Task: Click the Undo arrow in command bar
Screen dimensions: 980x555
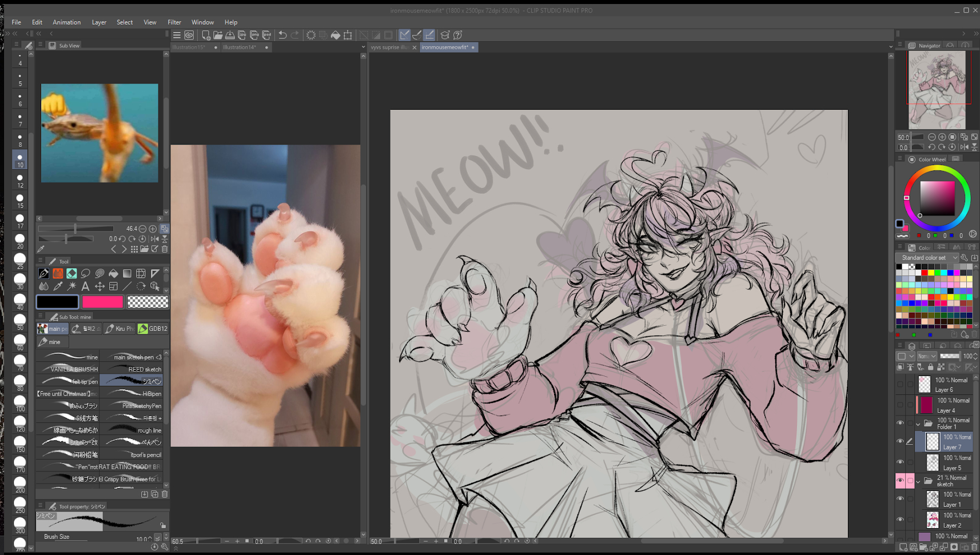Action: 282,35
